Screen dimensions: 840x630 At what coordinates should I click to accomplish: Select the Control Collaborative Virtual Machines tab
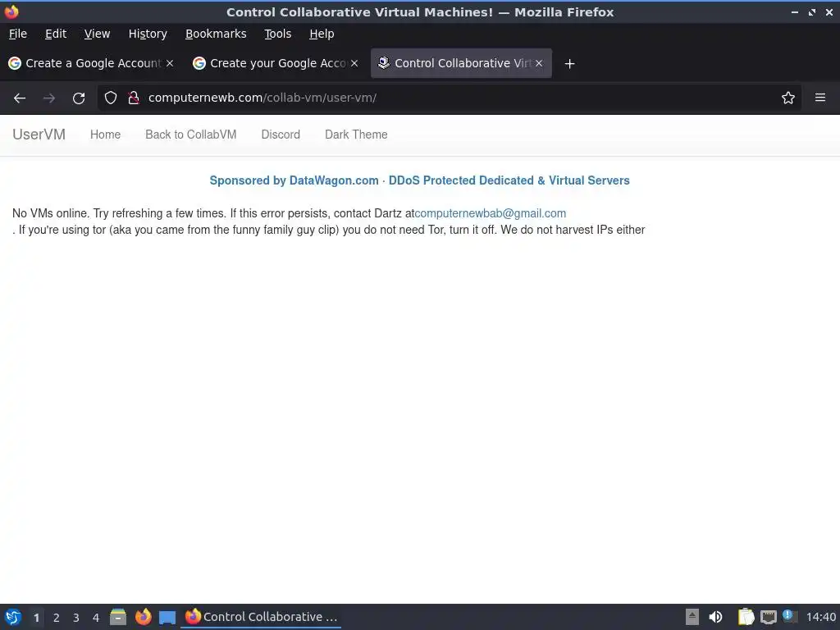coord(461,63)
